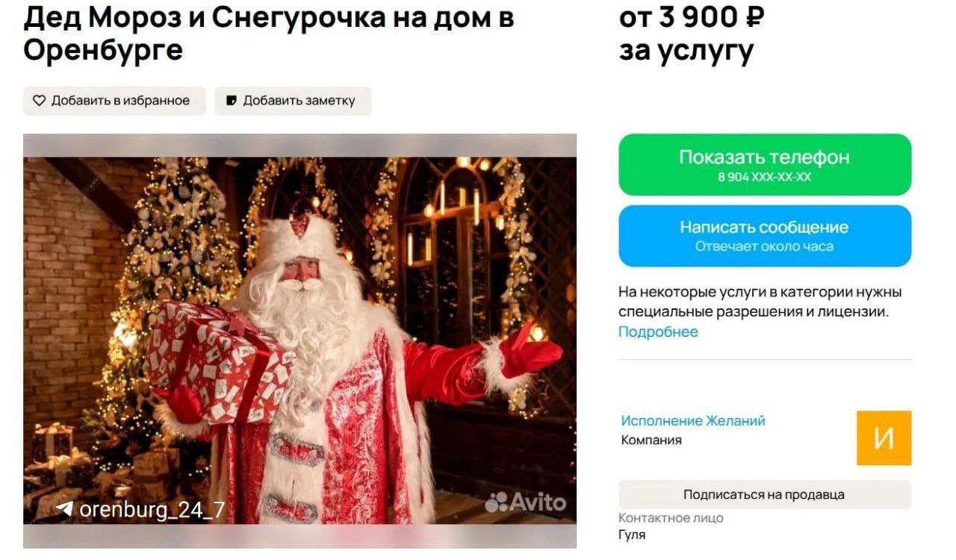The width and height of the screenshot is (956, 560).
Task: Click the listing title Дед Мороз и Снегурочка
Action: pos(269,34)
